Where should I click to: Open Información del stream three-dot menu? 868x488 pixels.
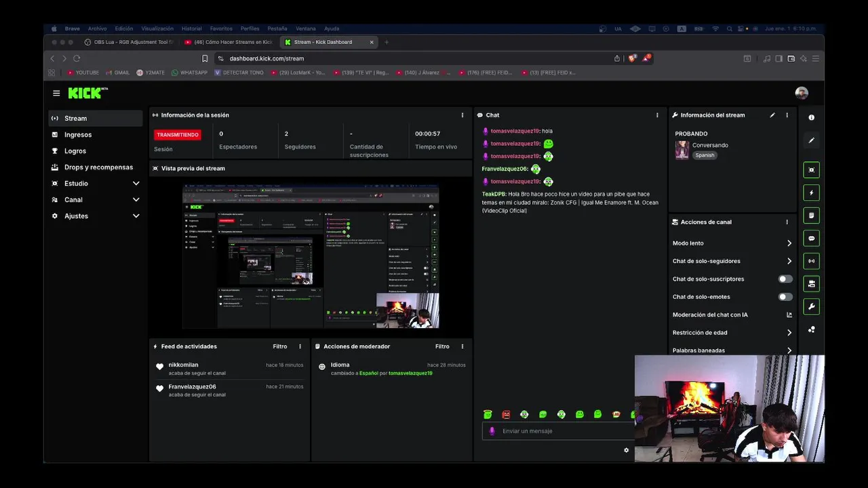point(787,115)
